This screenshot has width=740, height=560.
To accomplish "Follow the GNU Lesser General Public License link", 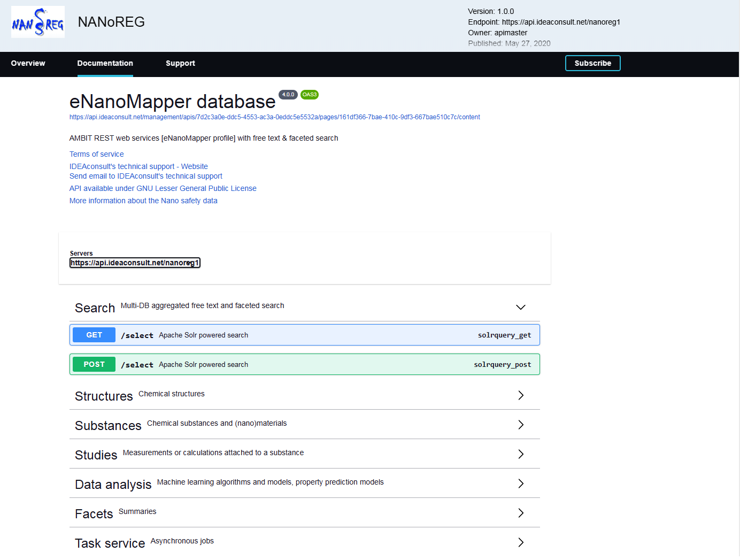I will pyautogui.click(x=163, y=188).
